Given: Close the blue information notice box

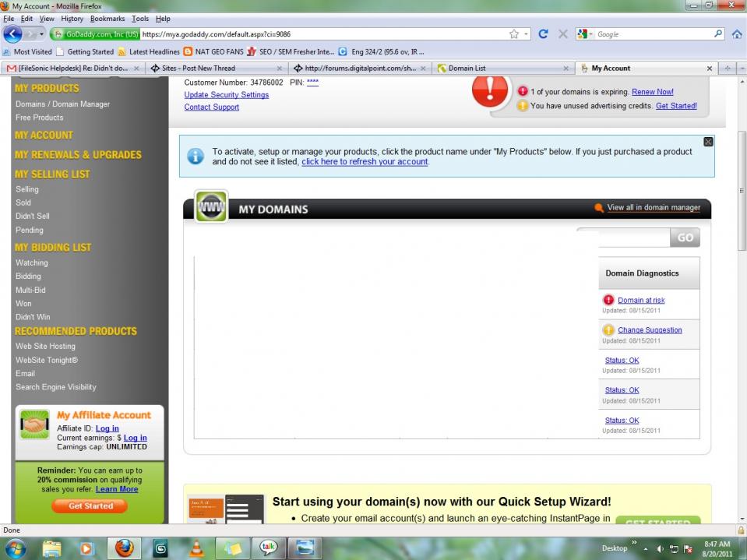Looking at the screenshot, I should pos(708,142).
